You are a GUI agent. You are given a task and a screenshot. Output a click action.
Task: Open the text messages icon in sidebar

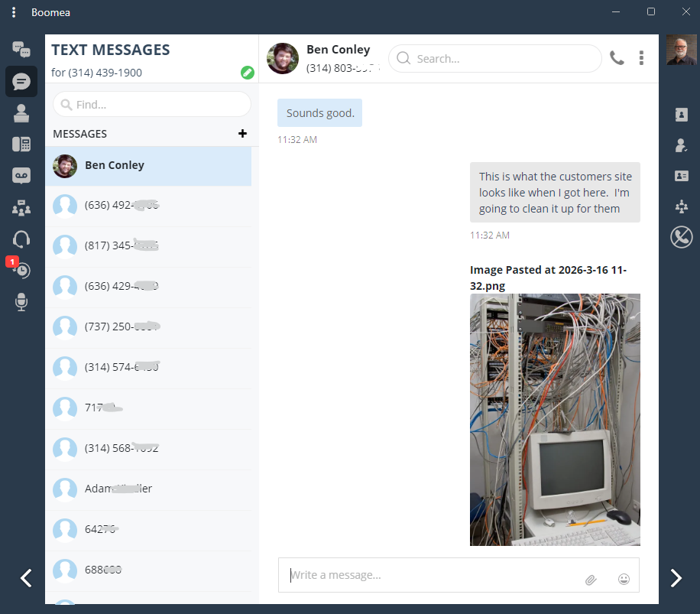tap(21, 81)
